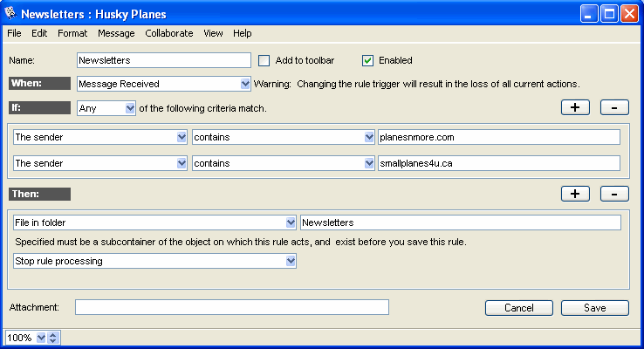Screen dimensions: 644x349
Task: Click the Attachment input field
Action: click(x=231, y=307)
